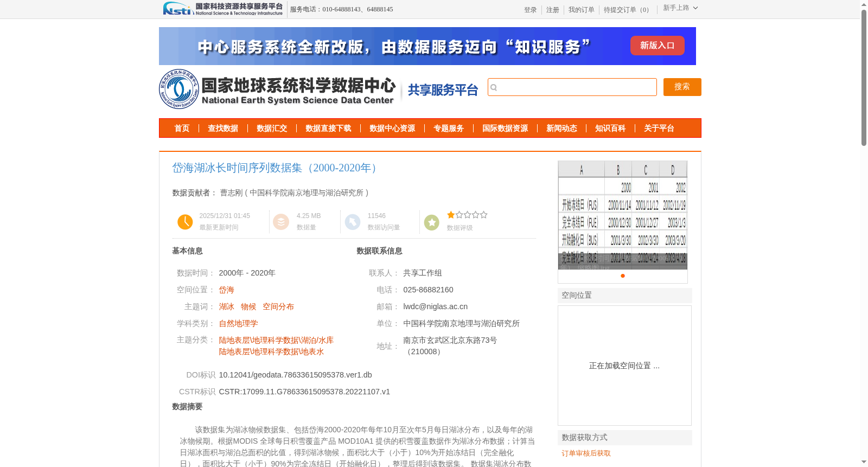Open the 数据直接下载 menu item
868x467 pixels.
pyautogui.click(x=328, y=129)
